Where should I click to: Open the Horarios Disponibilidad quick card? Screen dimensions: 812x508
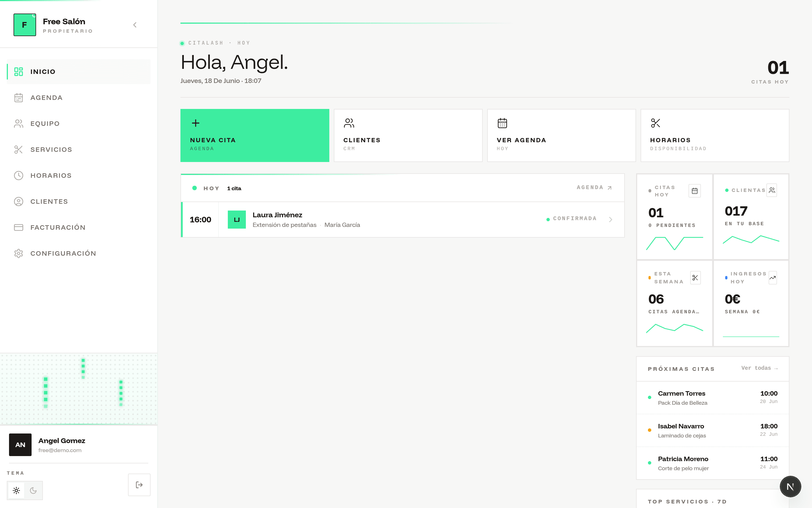715,135
